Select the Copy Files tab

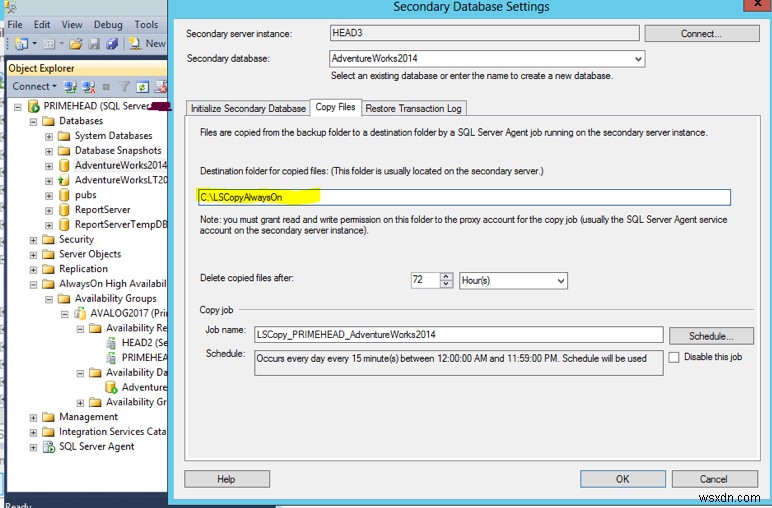pyautogui.click(x=335, y=107)
